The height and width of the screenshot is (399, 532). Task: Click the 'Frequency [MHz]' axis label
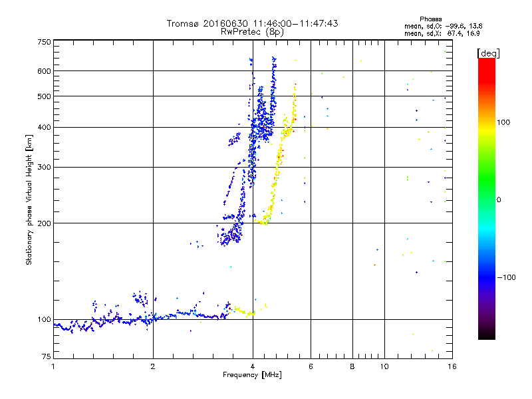[252, 375]
